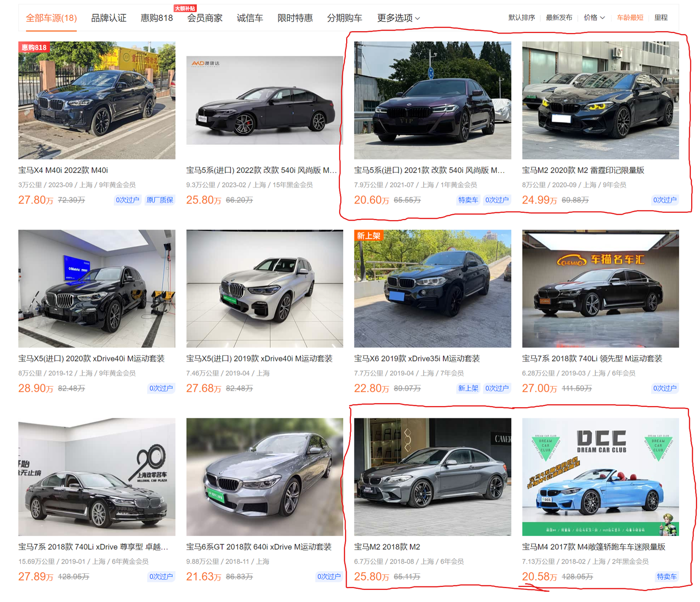Click the 0次过户 tag on the X4 M40i

(x=127, y=200)
